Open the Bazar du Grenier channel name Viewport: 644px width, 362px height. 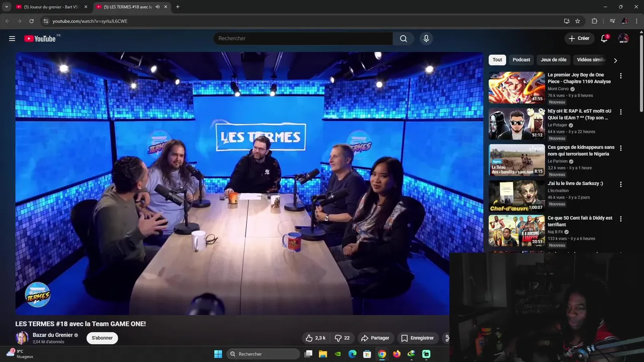(53, 335)
